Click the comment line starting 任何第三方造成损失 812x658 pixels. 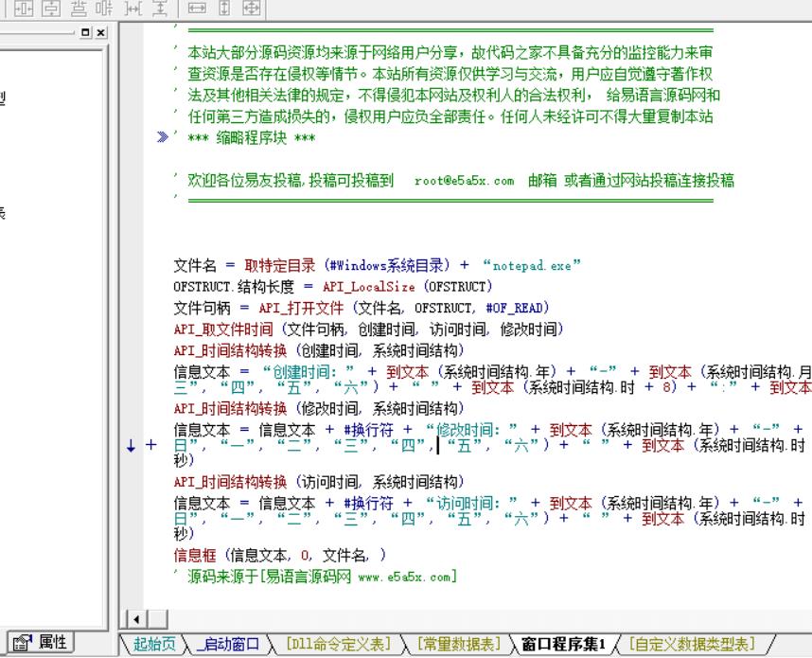(443, 116)
